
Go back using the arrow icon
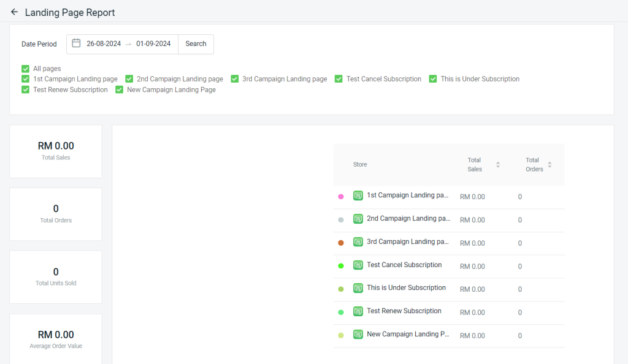point(15,12)
